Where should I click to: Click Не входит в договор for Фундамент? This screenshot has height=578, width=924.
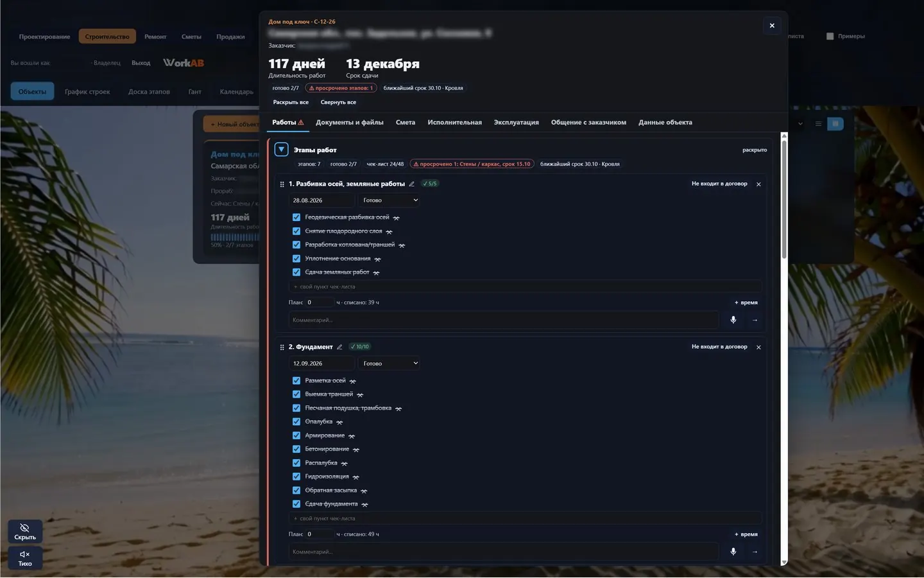point(719,347)
